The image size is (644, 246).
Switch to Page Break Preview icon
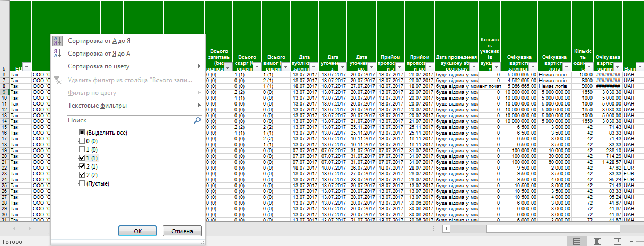(617, 241)
